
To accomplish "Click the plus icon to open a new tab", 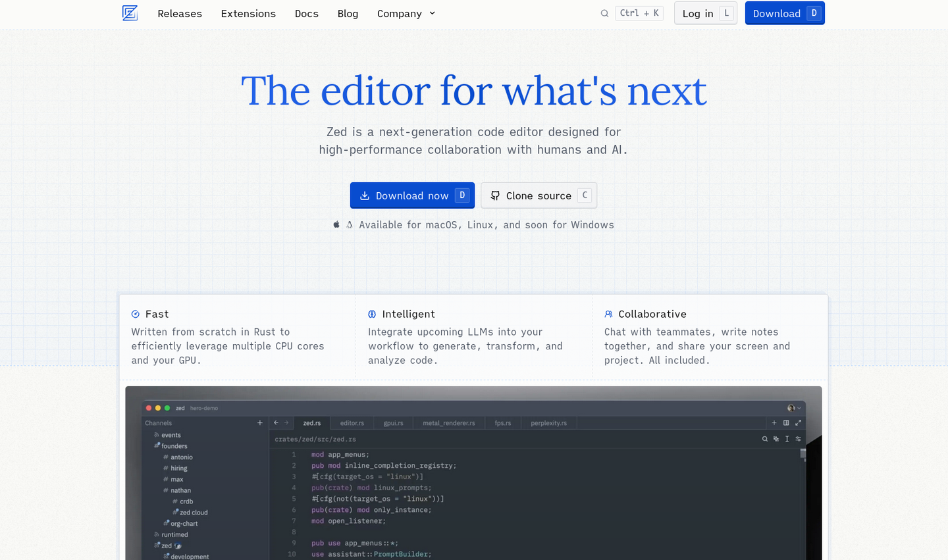I will pos(774,423).
